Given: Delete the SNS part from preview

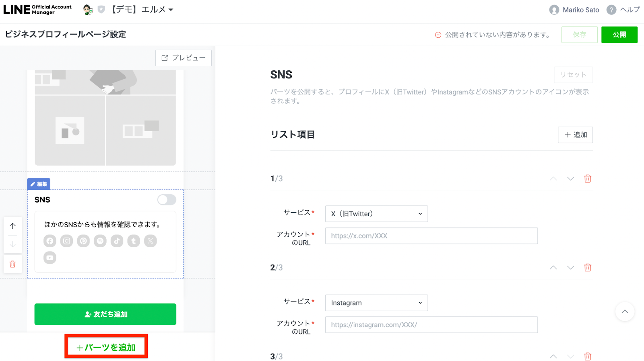Looking at the screenshot, I should (13, 264).
